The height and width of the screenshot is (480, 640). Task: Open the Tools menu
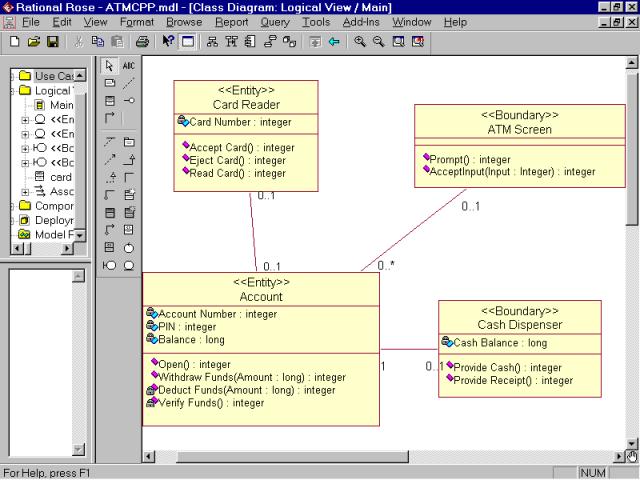tap(316, 22)
